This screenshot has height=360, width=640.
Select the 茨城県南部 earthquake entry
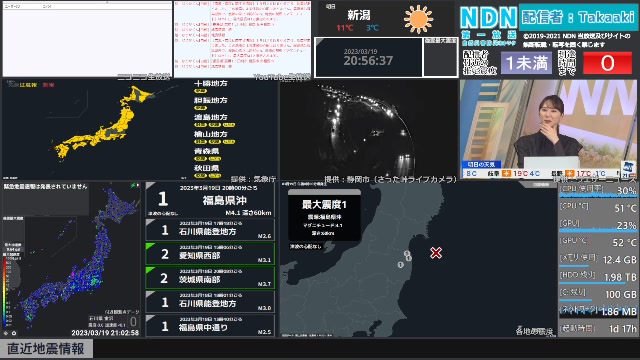[x=210, y=278]
